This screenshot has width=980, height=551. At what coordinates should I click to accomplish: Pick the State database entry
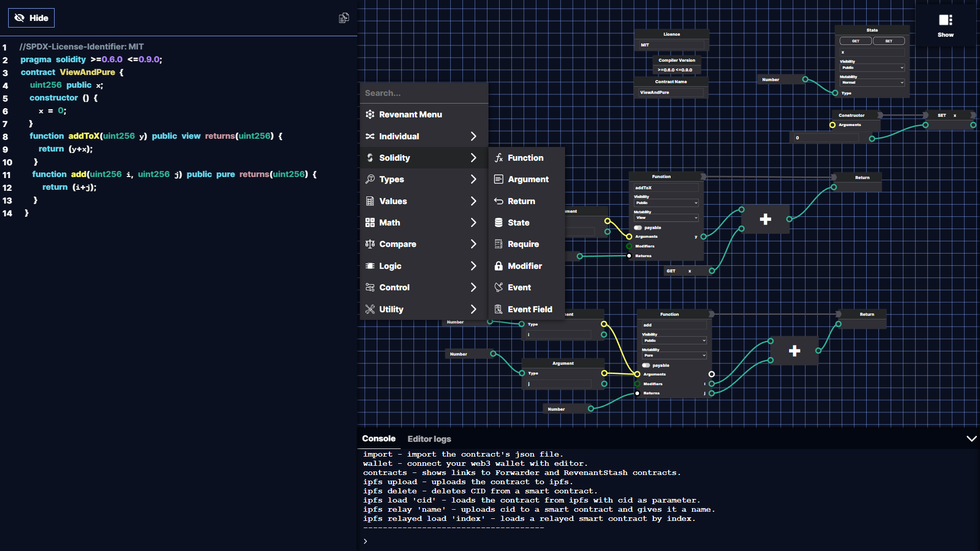coord(518,222)
